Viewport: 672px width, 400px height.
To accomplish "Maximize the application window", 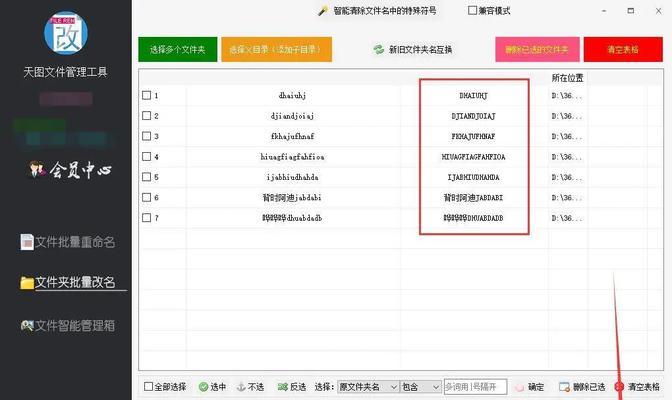I will click(630, 11).
